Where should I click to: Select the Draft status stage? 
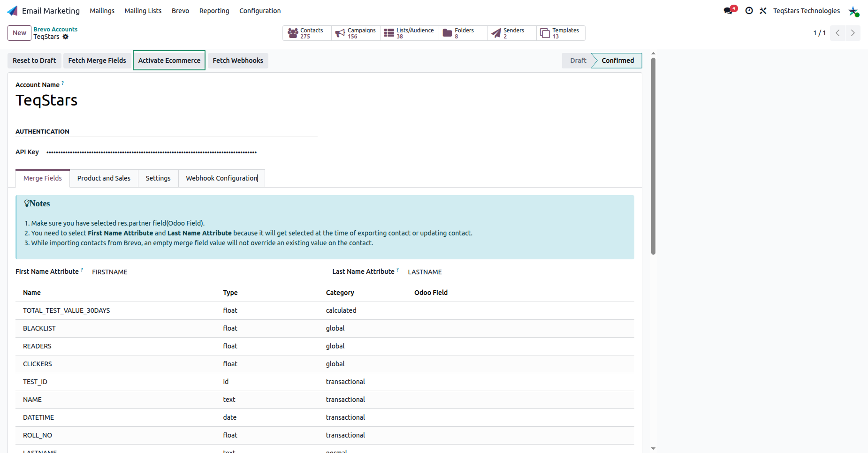point(578,60)
